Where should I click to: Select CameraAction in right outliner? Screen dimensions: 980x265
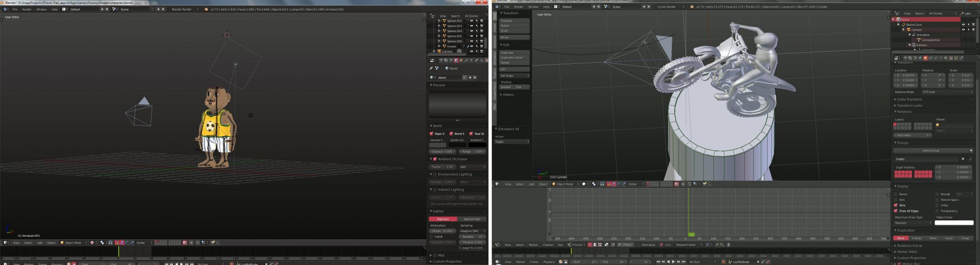[x=930, y=40]
